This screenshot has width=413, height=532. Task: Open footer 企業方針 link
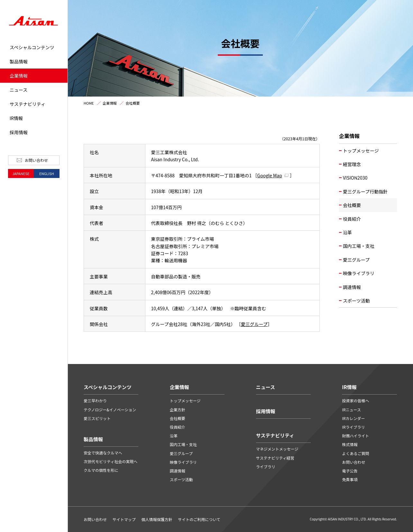(178, 410)
